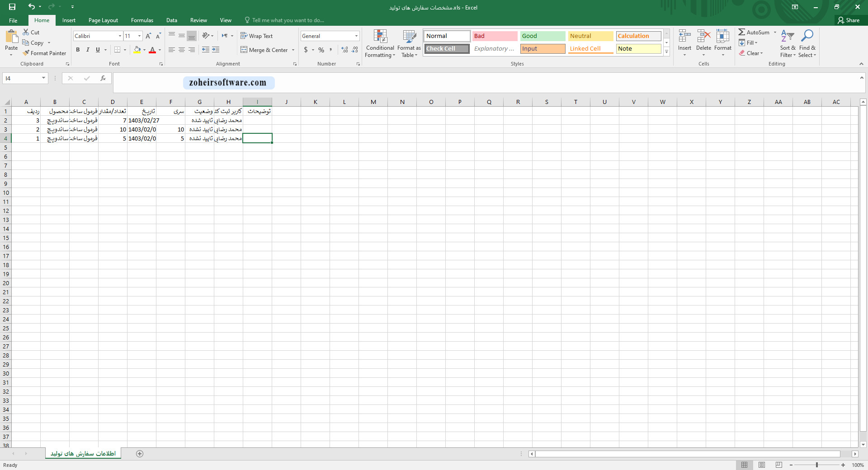
Task: Click the Save icon in the quick access toolbar
Action: pos(12,7)
